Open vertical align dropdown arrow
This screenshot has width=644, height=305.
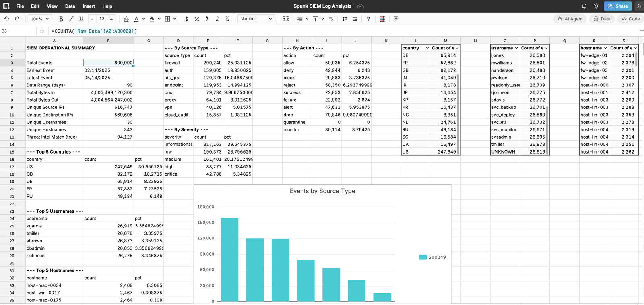(x=323, y=19)
